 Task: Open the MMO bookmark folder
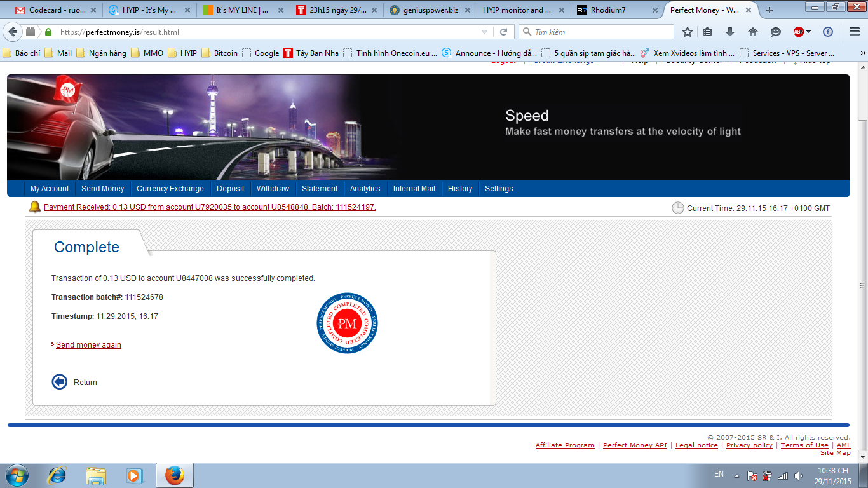pos(147,53)
